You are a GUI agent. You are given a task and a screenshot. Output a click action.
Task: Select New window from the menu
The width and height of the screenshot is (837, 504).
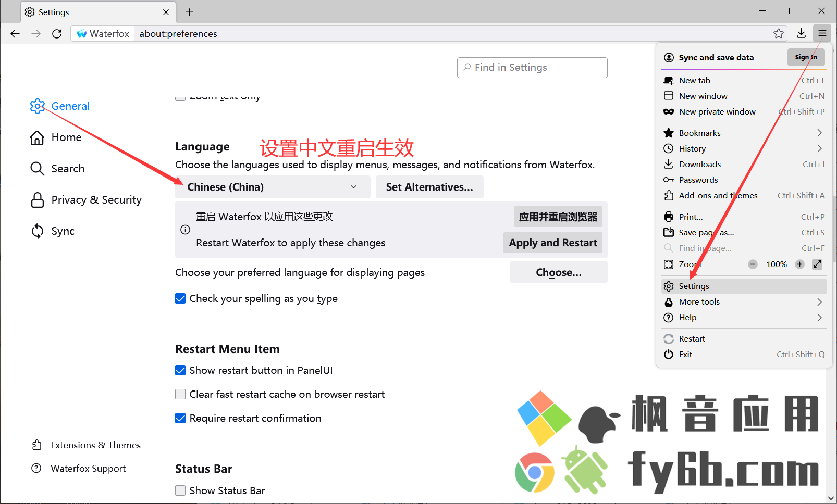744,96
